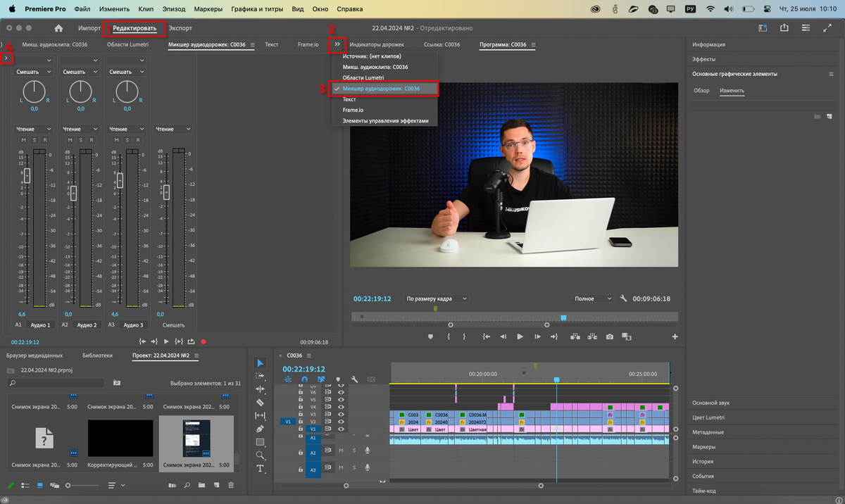Open Audio 3 top effects slot dropdown

point(127,61)
